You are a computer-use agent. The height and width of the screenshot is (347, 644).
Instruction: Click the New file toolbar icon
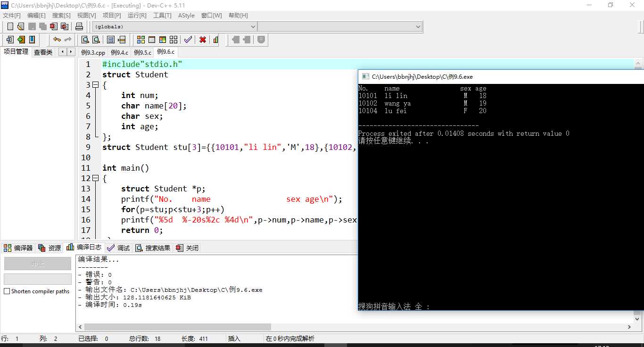coord(10,26)
